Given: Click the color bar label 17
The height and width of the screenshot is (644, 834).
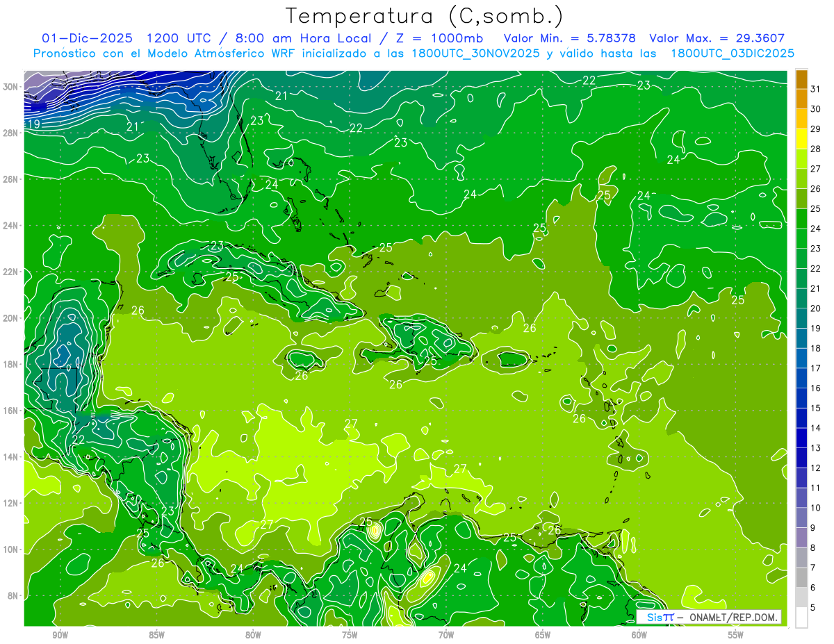Looking at the screenshot, I should (x=816, y=368).
